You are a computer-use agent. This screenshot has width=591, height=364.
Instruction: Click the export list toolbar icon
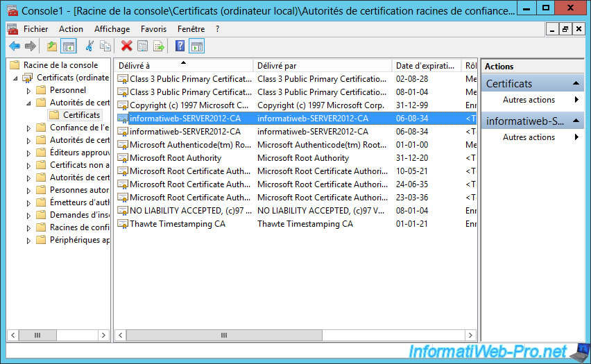click(x=159, y=46)
